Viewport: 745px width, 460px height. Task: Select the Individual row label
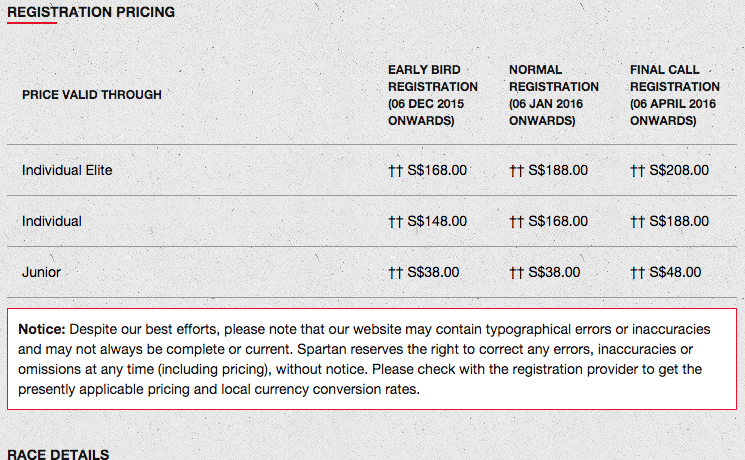pos(52,221)
